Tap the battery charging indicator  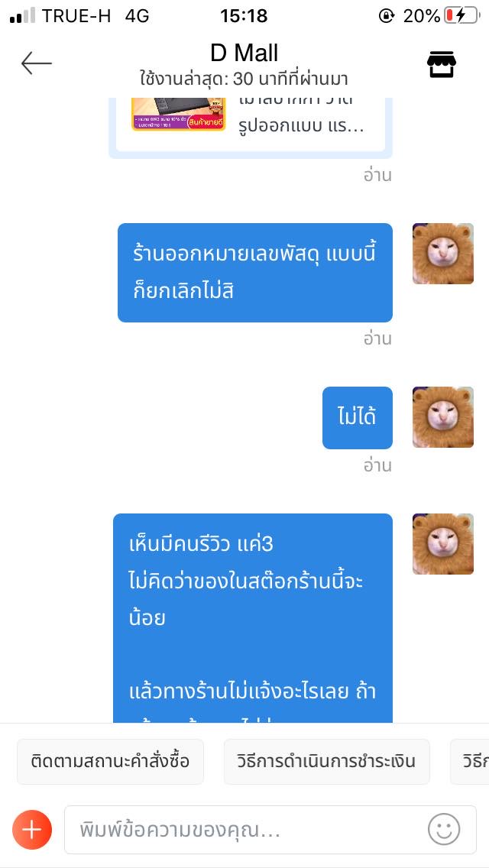(x=461, y=15)
